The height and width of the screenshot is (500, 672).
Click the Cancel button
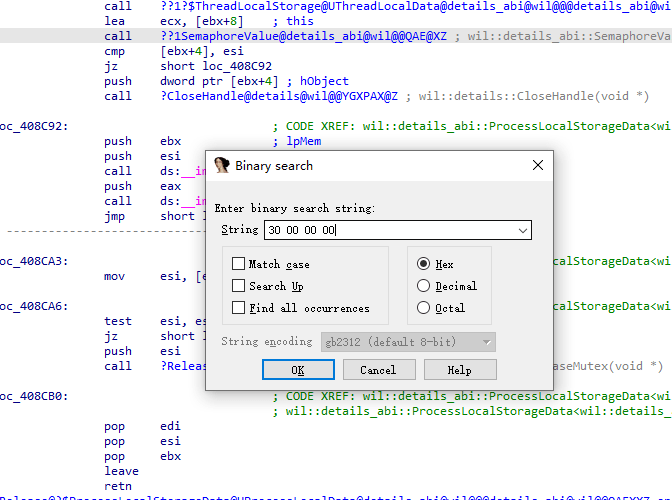pos(379,370)
